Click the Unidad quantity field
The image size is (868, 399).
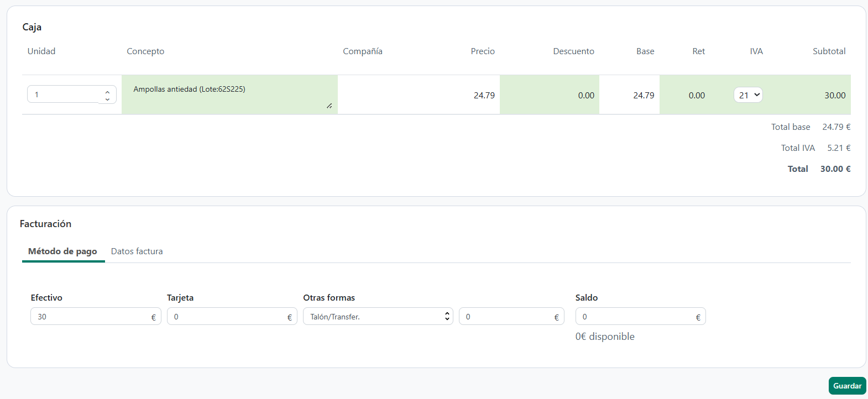click(x=64, y=95)
